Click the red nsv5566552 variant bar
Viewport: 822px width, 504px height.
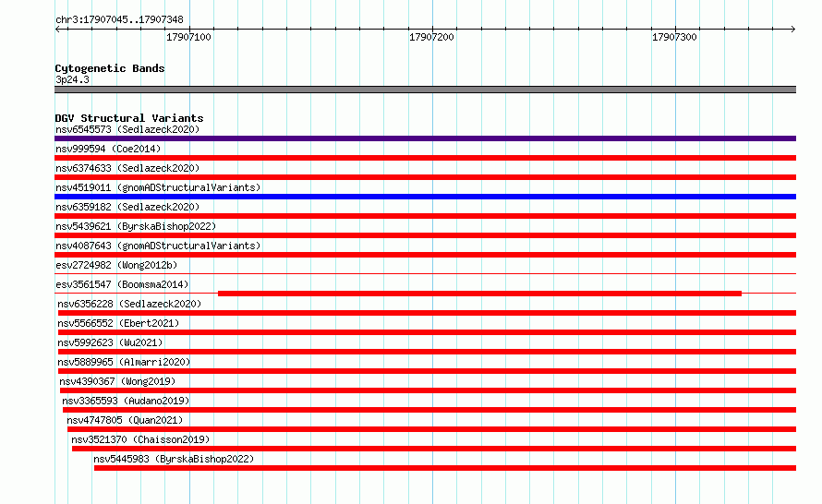[428, 332]
